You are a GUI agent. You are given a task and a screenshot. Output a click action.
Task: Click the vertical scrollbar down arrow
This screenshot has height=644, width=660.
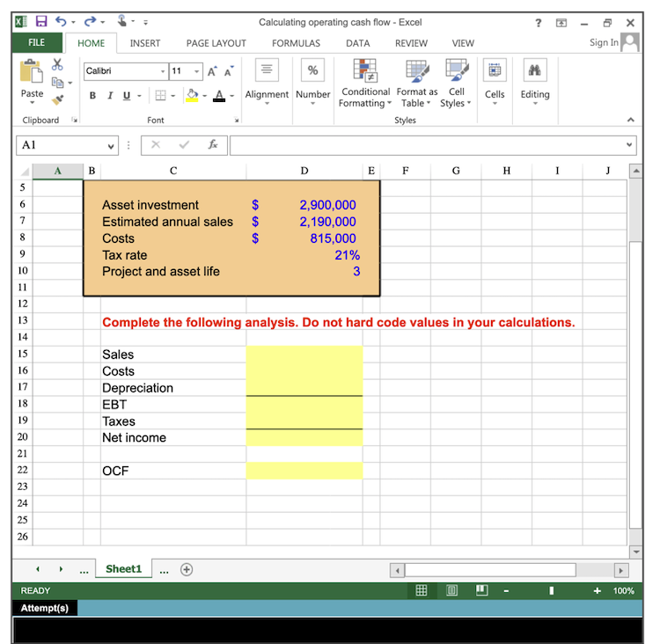636,552
